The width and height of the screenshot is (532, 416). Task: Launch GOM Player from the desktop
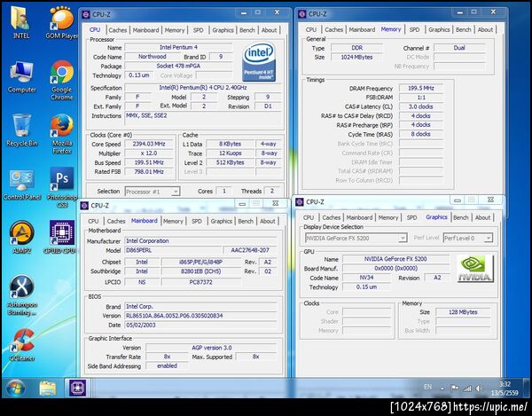point(62,22)
